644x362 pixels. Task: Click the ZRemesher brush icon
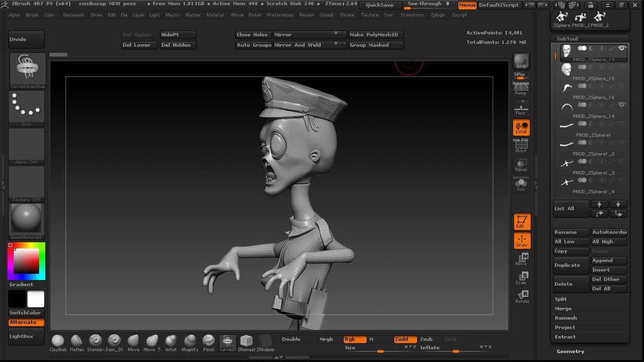[x=246, y=341]
